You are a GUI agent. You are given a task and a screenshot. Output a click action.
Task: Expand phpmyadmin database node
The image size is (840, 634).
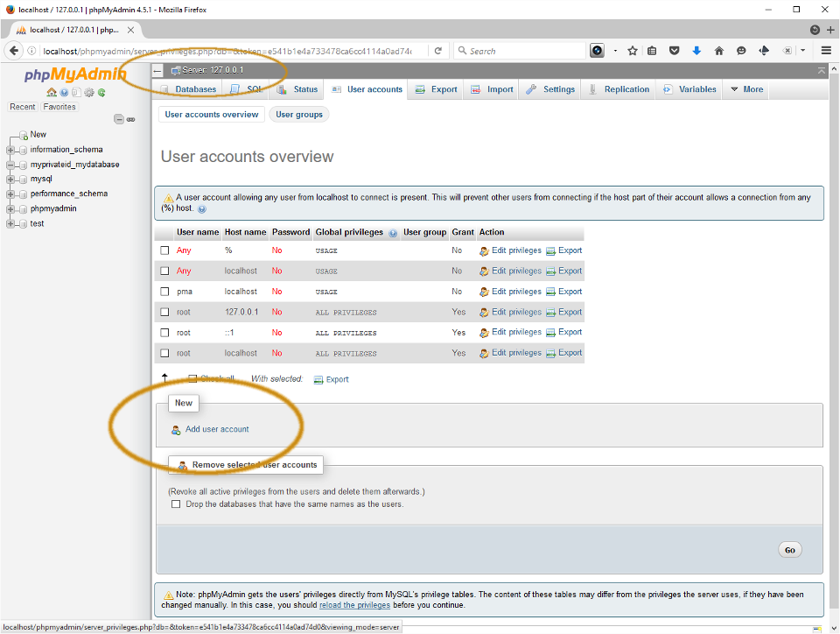[10, 209]
